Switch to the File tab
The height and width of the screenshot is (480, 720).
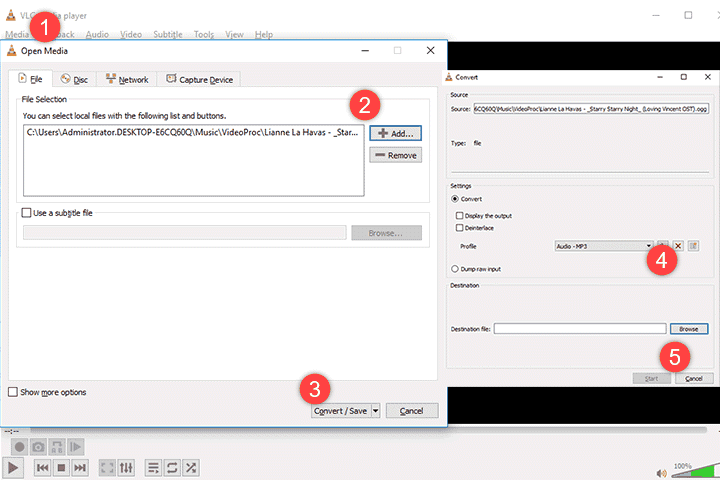point(30,79)
